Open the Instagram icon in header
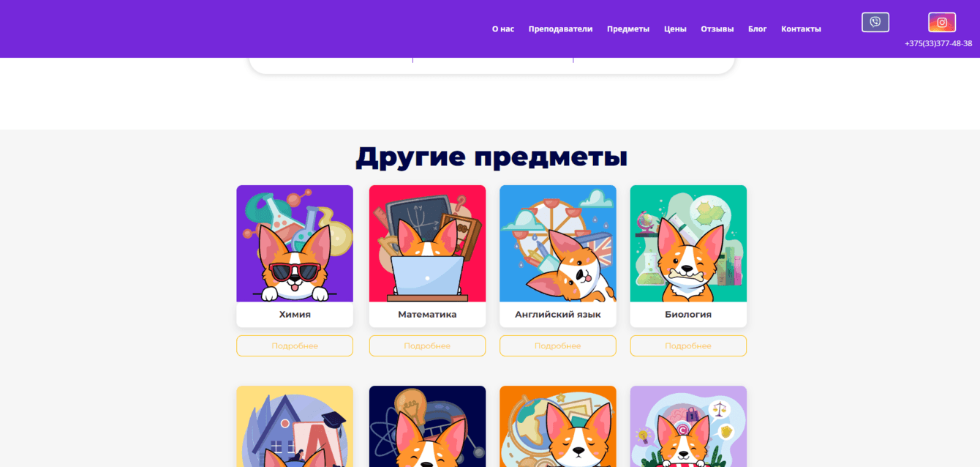This screenshot has width=980, height=467. click(942, 22)
